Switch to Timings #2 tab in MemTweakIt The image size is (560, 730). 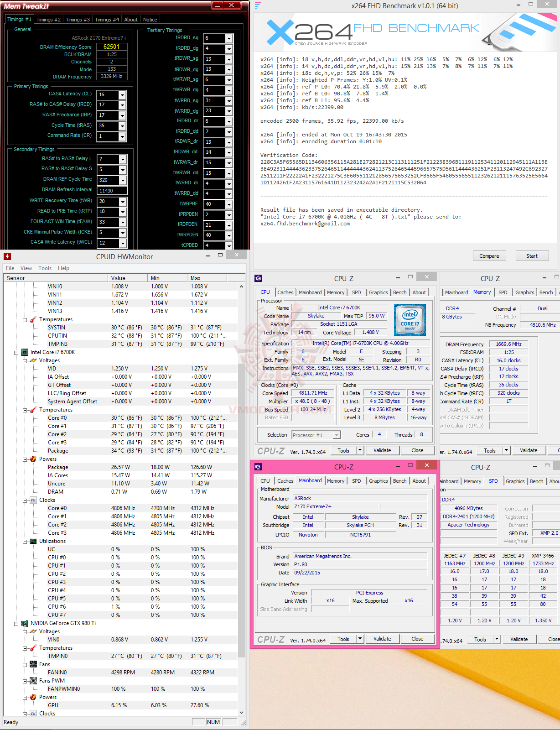(48, 20)
